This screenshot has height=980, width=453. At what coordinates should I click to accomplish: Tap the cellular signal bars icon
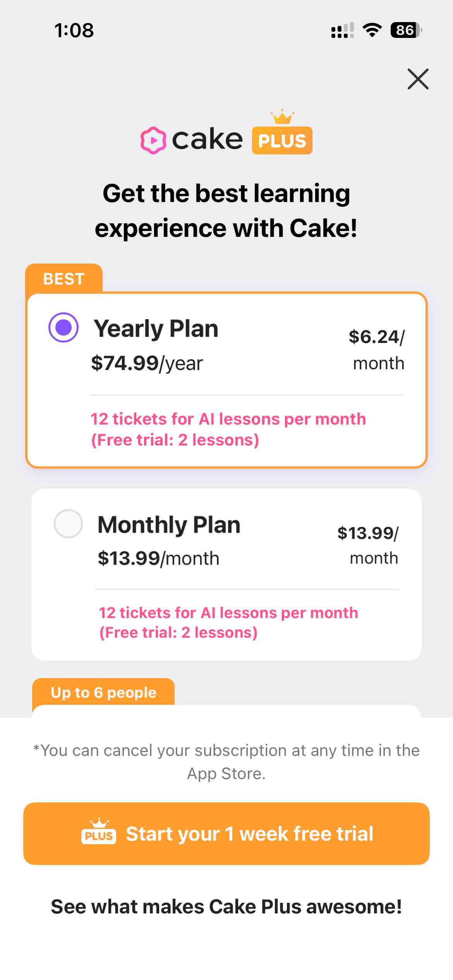tap(342, 31)
